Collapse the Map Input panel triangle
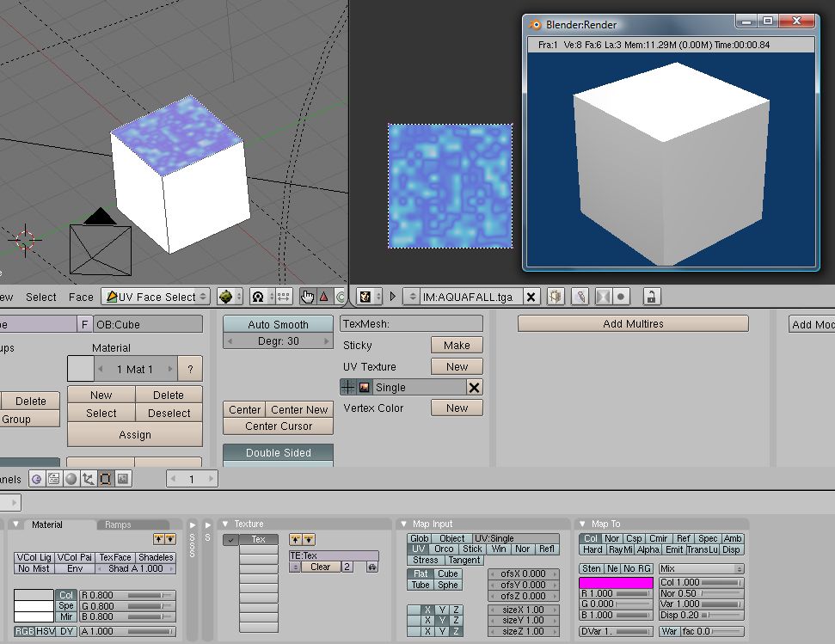The image size is (835, 644). coord(403,524)
